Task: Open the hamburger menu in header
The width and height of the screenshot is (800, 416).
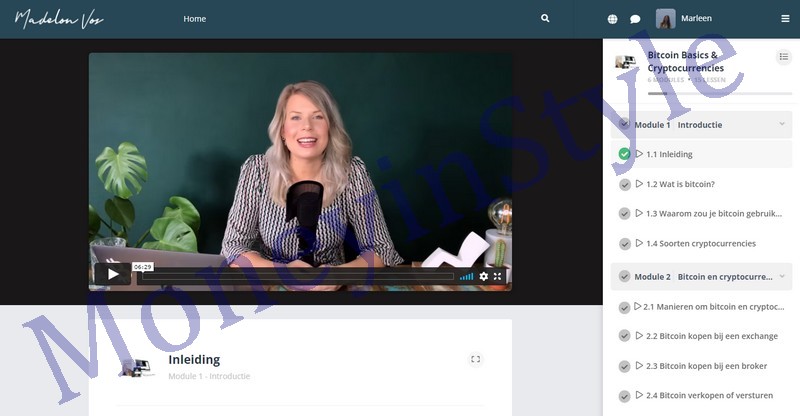Action: coord(785,19)
